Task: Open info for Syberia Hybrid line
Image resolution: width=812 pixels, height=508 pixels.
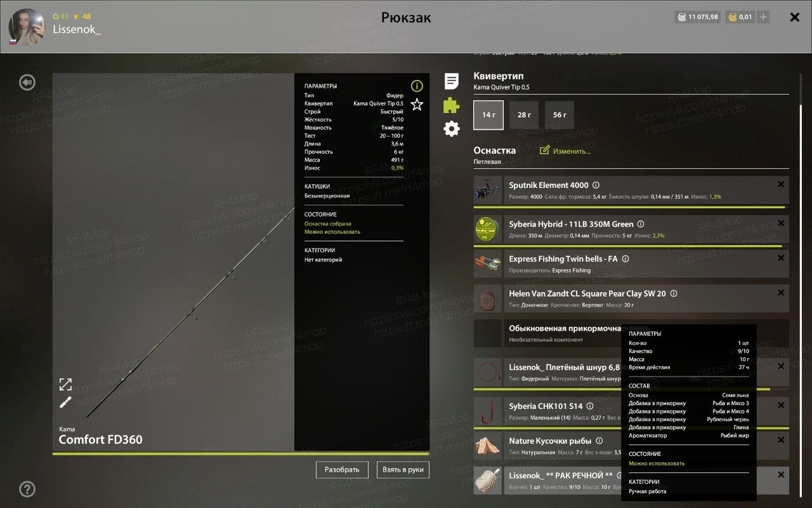Action: point(641,224)
